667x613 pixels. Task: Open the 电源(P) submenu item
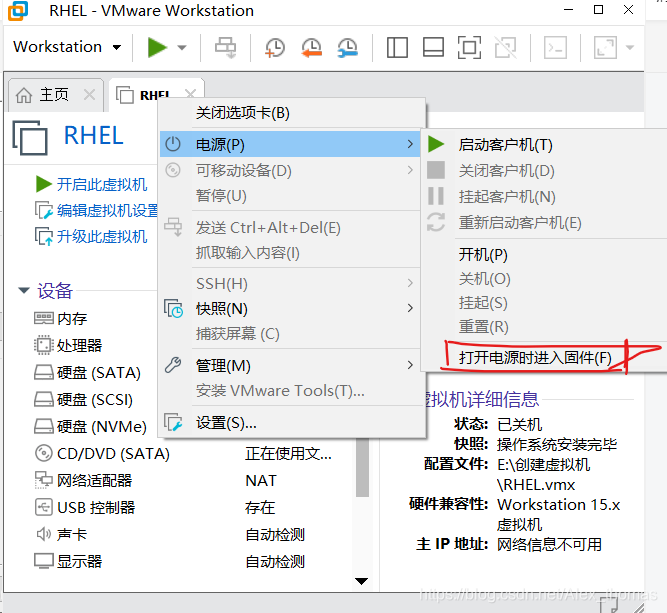point(290,145)
